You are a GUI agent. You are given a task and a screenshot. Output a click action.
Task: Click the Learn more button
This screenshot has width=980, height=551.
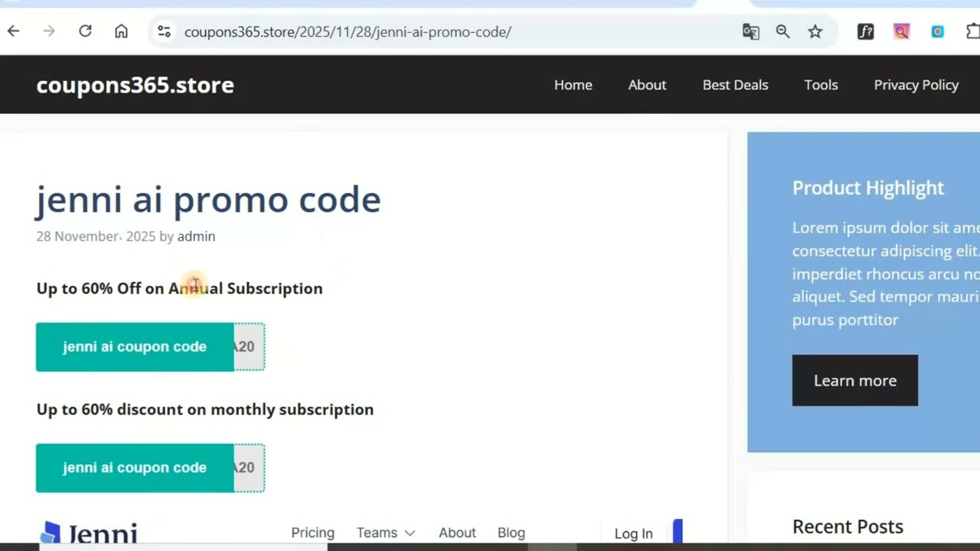(854, 380)
